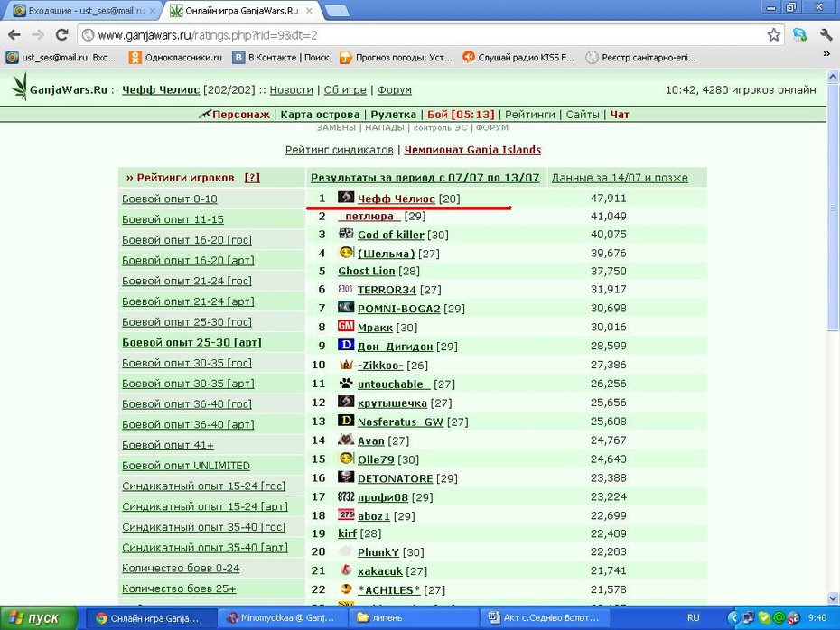This screenshot has width=840, height=630.
Task: Open Чемпионат Ganja Islands link
Action: click(472, 150)
